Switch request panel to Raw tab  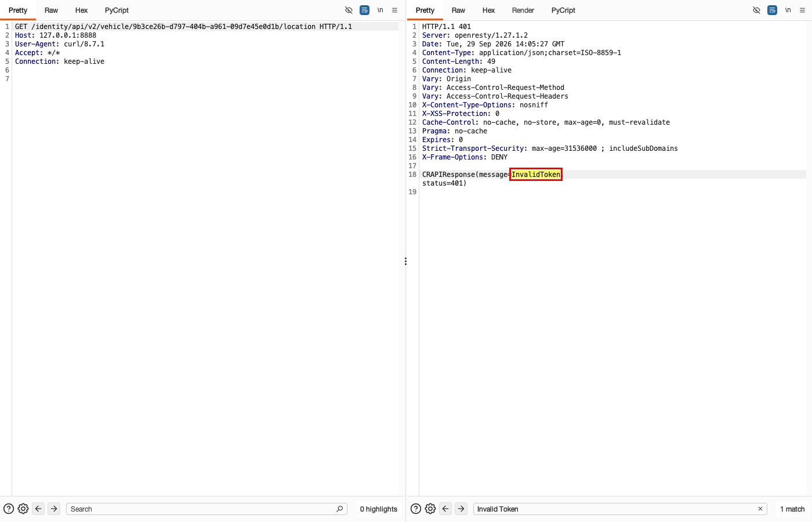[x=51, y=10]
